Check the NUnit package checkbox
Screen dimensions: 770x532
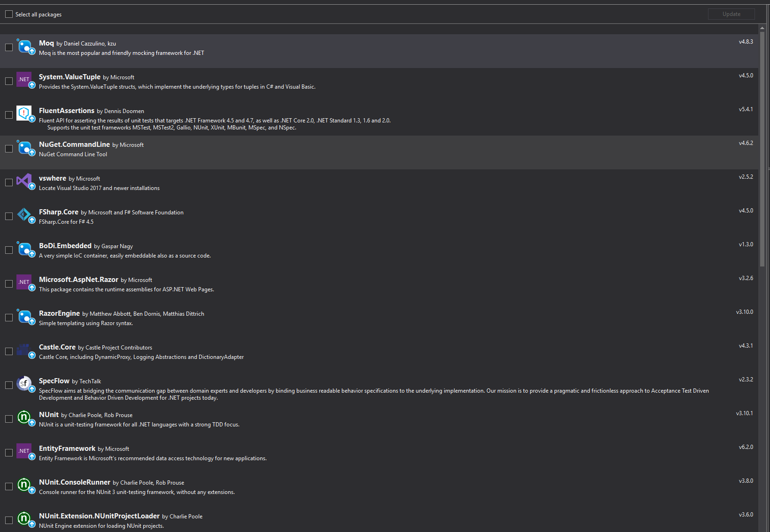pos(9,419)
